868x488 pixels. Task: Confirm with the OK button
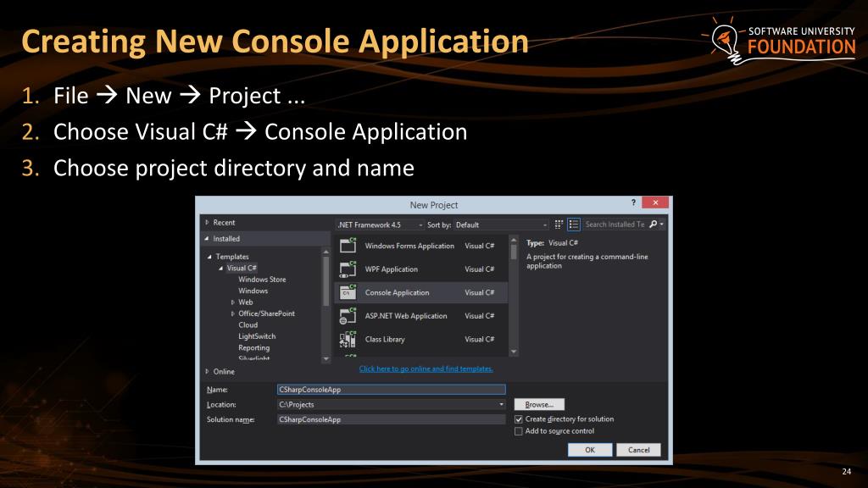590,450
